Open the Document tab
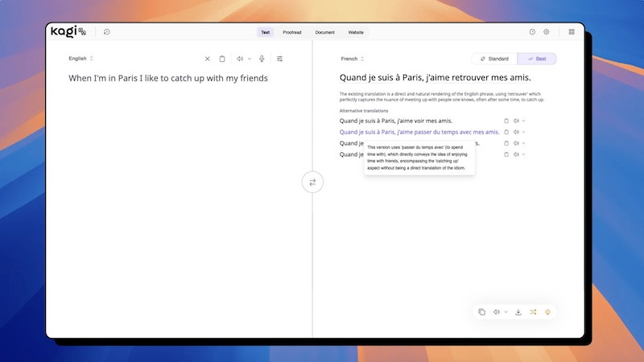The height and width of the screenshot is (362, 644). click(x=325, y=32)
